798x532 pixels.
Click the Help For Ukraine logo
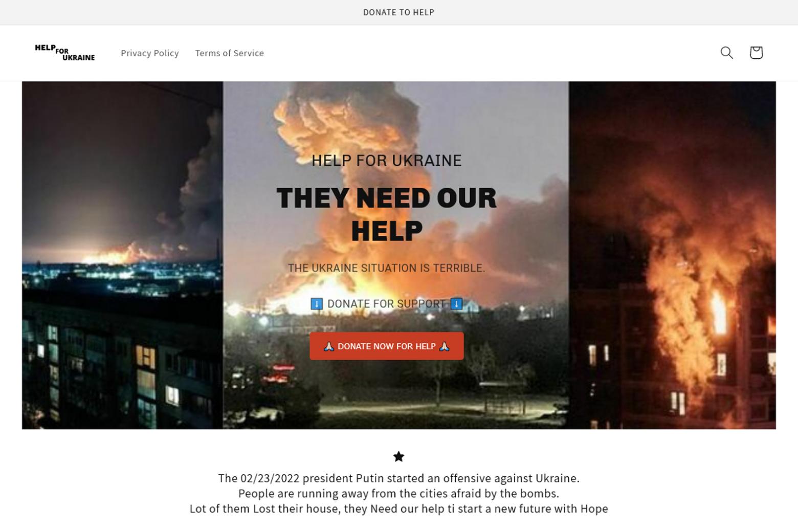(x=65, y=53)
